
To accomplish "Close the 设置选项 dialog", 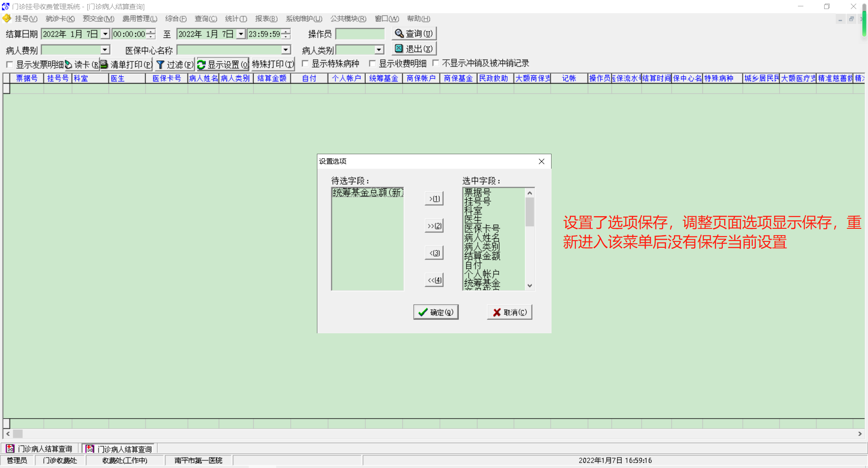I will (x=542, y=161).
